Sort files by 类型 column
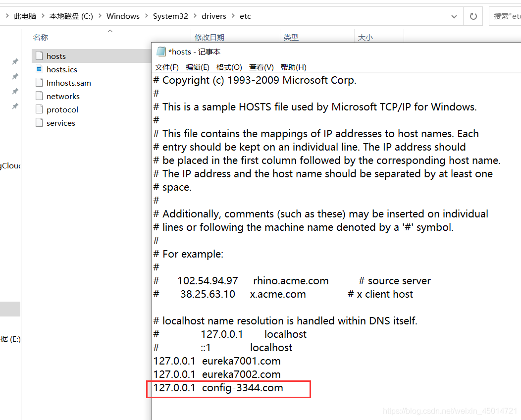Viewport: 521px width, 420px height. (x=291, y=37)
